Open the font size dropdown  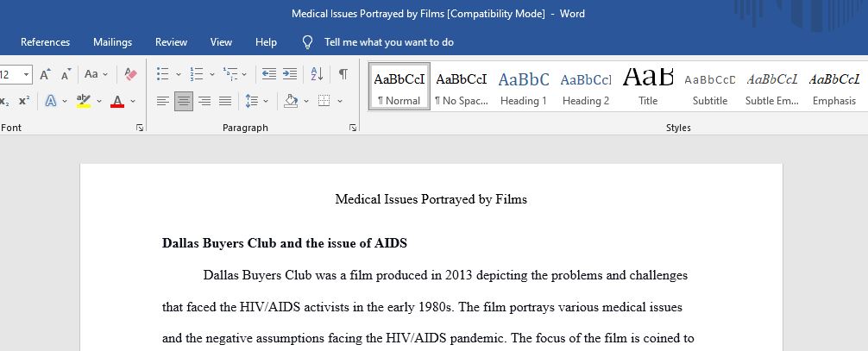click(26, 74)
